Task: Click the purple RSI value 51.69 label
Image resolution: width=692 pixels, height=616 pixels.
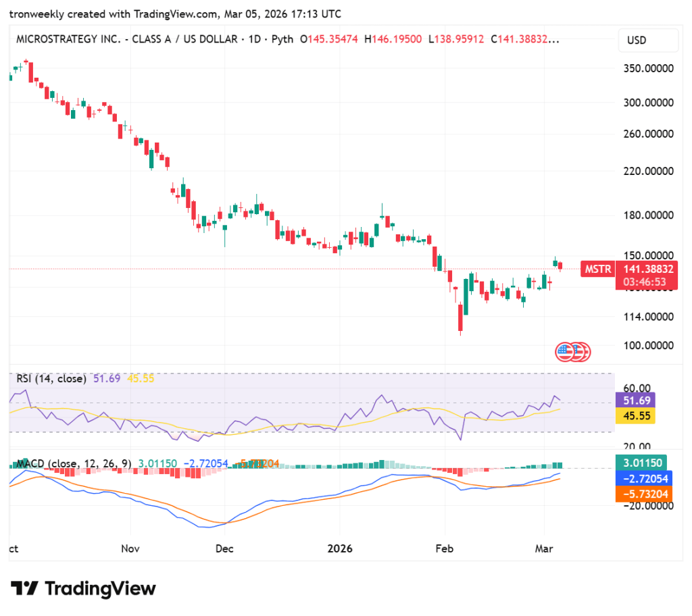Action: (635, 401)
